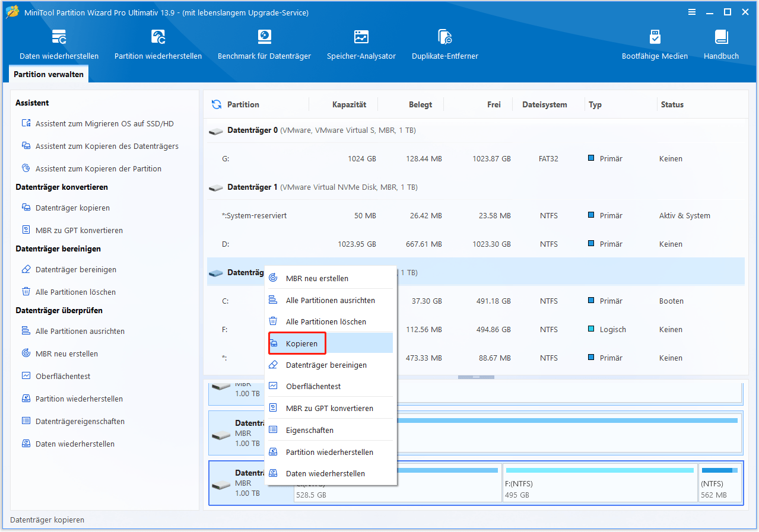
Task: Select partition F: row
Action: 475,329
